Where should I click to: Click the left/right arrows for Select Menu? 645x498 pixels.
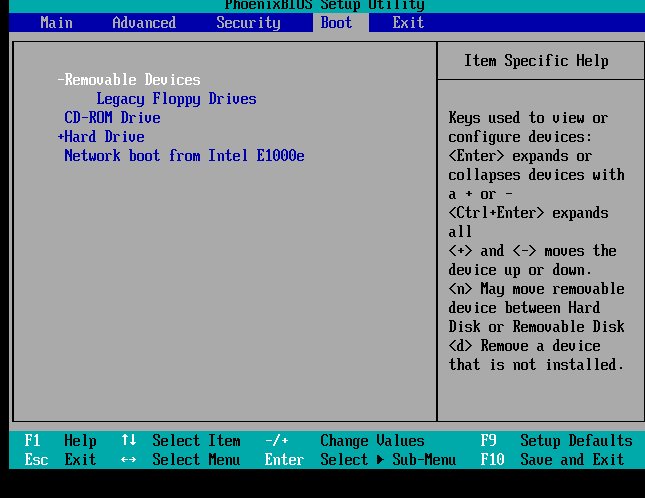point(128,460)
